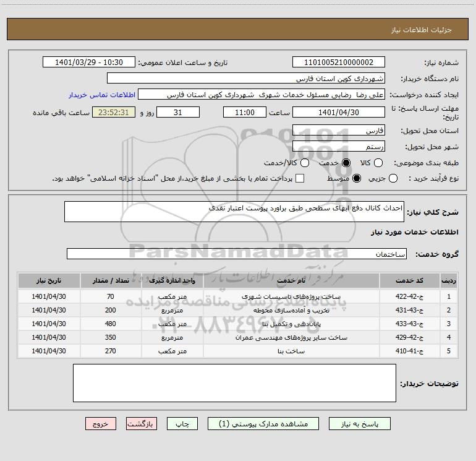Toggle the اسناد خزانه اسلامی payment checkbox
476x461 pixels.
300,178
